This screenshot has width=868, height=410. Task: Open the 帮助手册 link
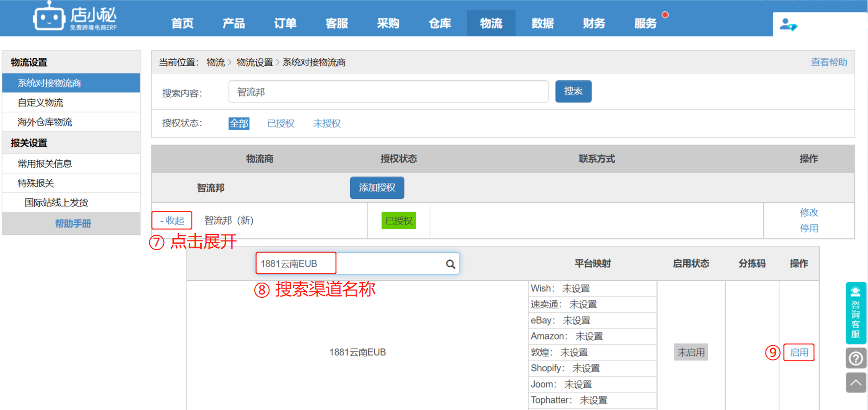pyautogui.click(x=73, y=224)
